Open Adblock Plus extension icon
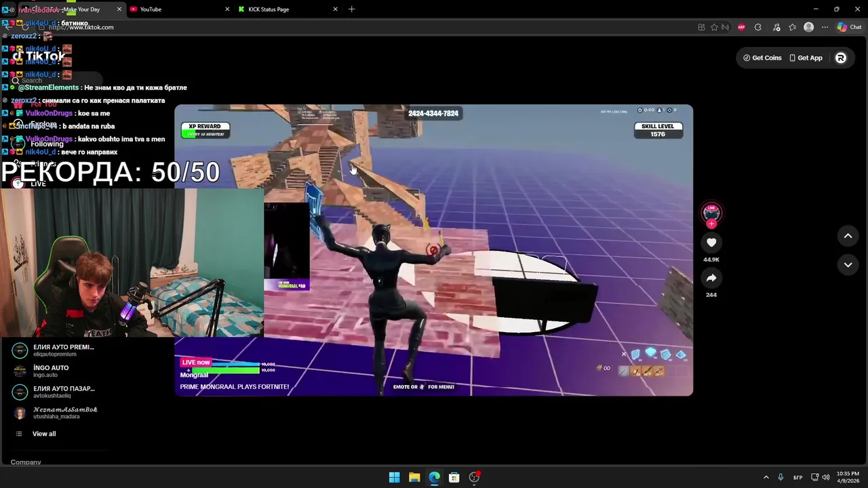This screenshot has height=488, width=868. (741, 27)
